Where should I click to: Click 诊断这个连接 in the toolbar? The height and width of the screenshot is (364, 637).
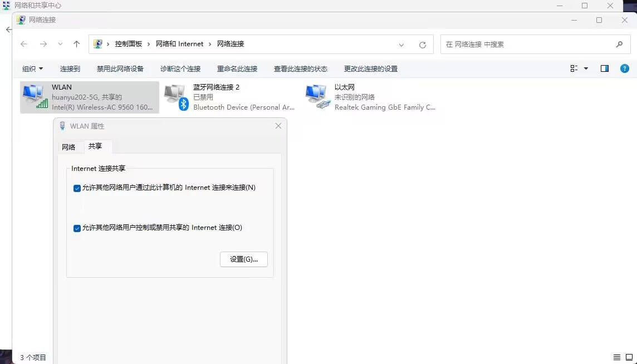(180, 68)
